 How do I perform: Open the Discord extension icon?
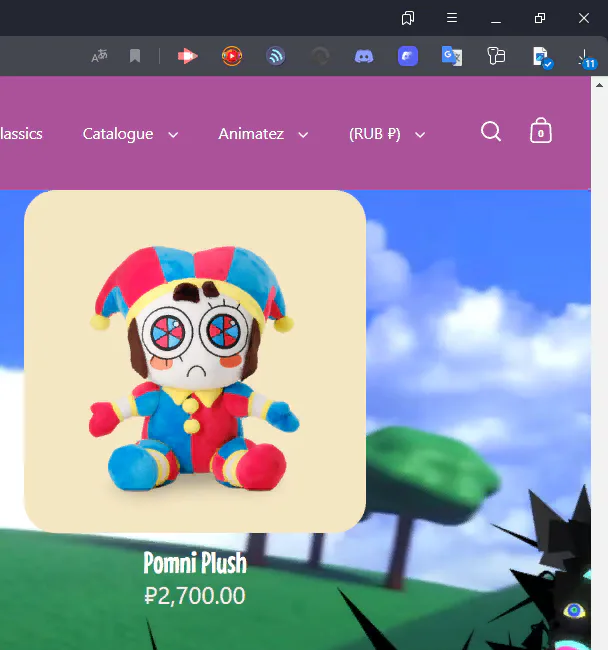[364, 56]
